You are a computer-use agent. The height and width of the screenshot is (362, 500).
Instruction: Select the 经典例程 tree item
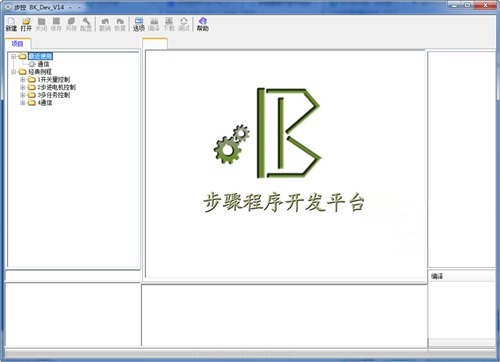click(x=40, y=72)
